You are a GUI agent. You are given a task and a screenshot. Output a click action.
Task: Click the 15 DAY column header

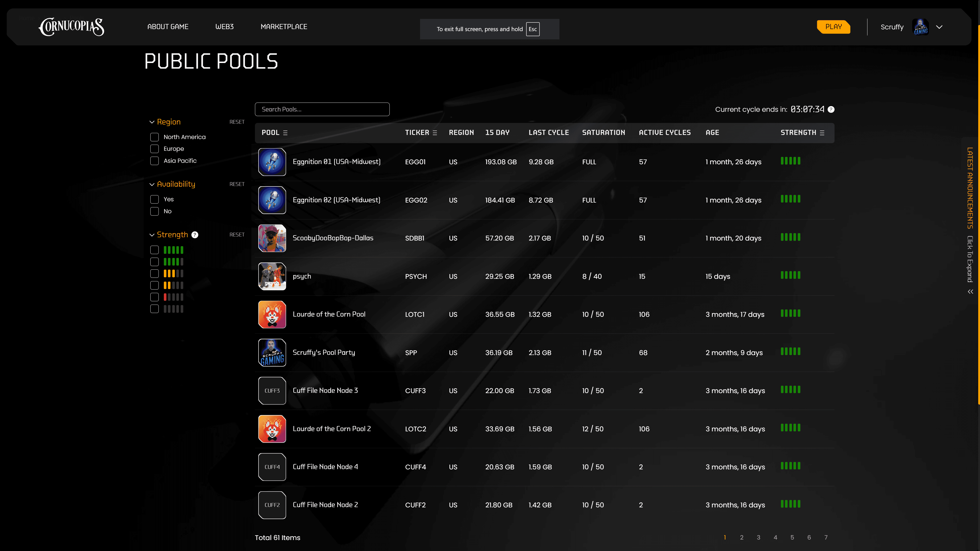497,133
